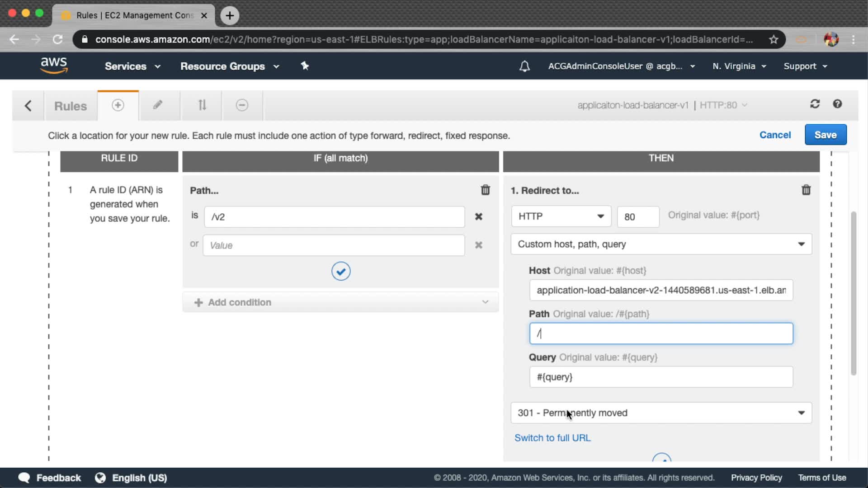The width and height of the screenshot is (868, 488).
Task: Open the Custom host, path, query dropdown
Action: pos(661,244)
